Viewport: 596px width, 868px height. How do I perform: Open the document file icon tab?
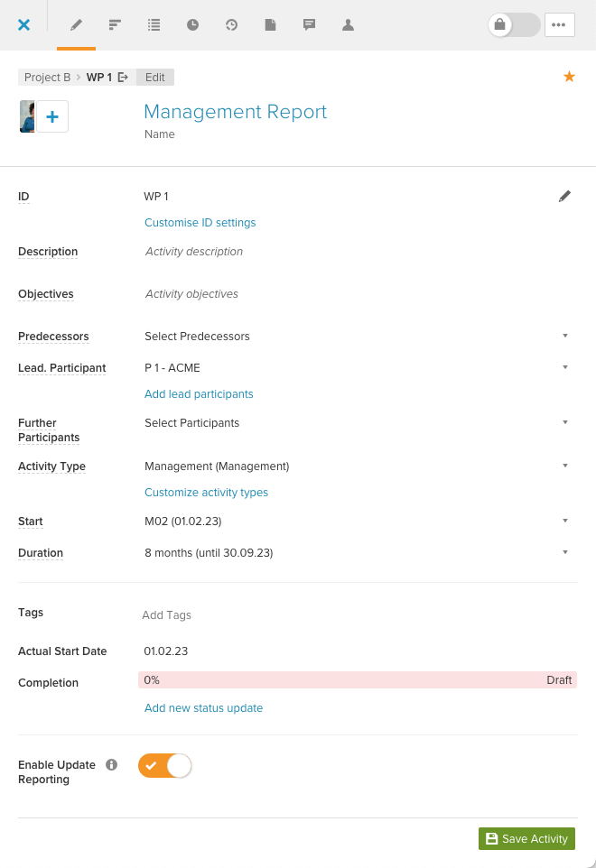click(x=270, y=25)
